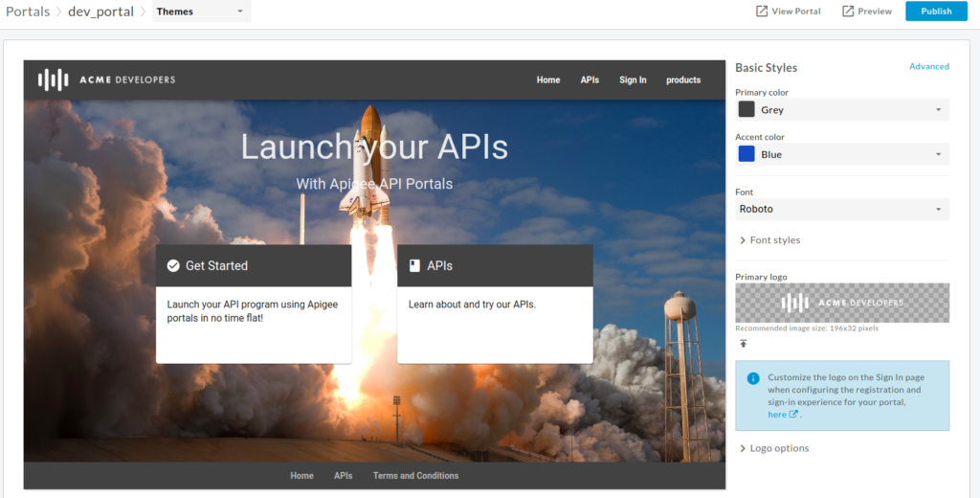Image resolution: width=980 pixels, height=498 pixels.
Task: Click the Get Started checkmark icon
Action: 173,265
